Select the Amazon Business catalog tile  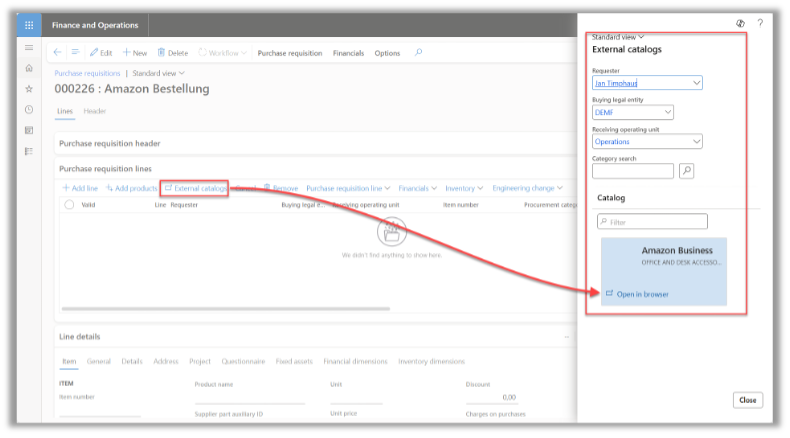click(664, 271)
